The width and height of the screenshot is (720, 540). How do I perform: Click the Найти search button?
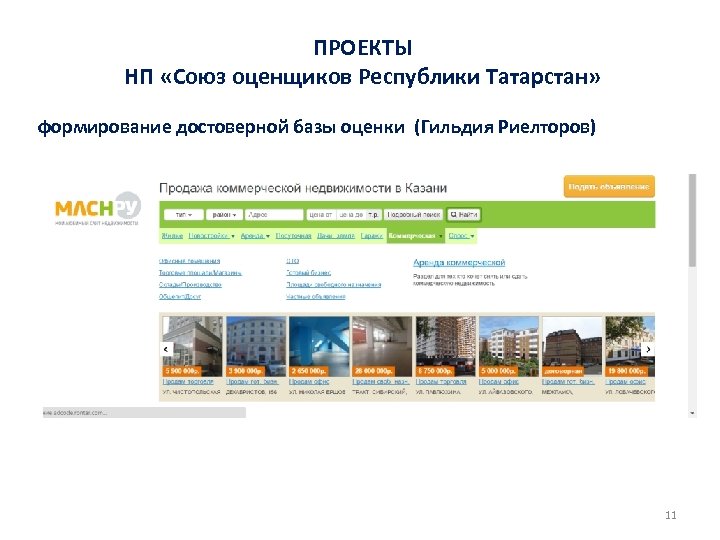(464, 214)
